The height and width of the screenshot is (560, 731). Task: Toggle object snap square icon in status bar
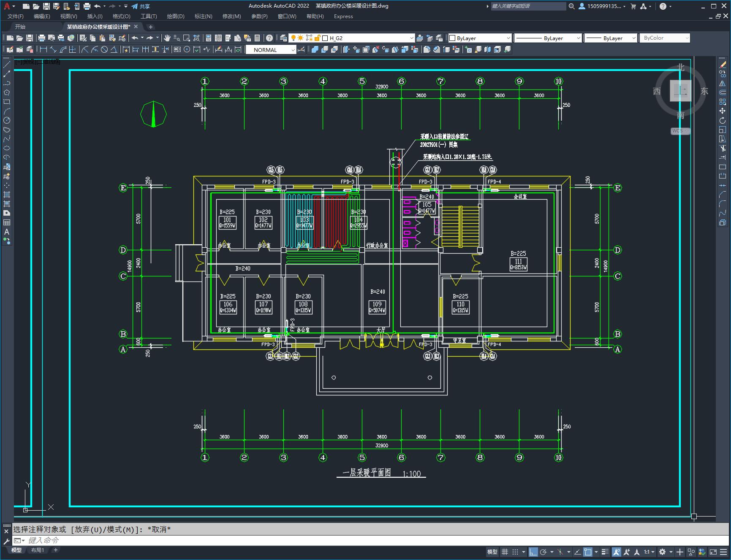(x=588, y=552)
